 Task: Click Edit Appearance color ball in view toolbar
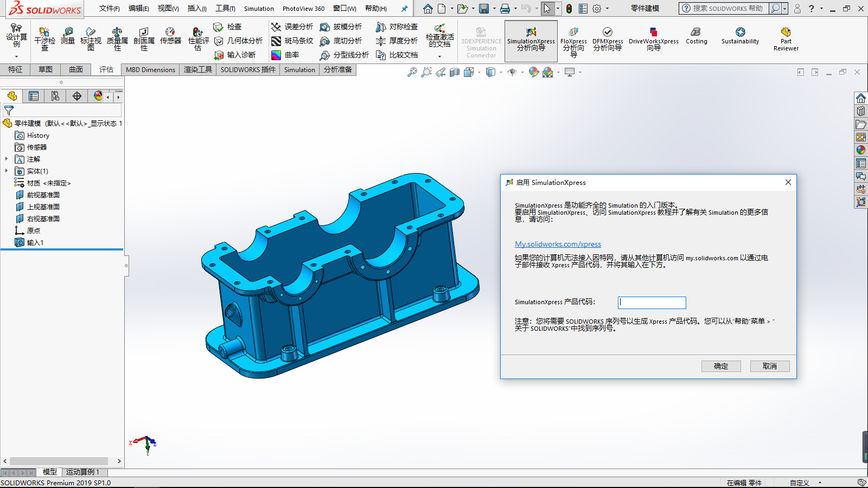(533, 72)
